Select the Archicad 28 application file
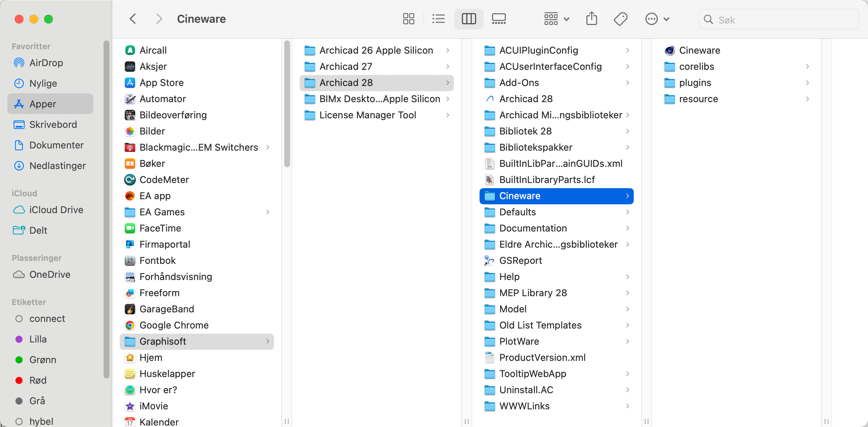Viewport: 868px width, 427px height. [x=557, y=99]
